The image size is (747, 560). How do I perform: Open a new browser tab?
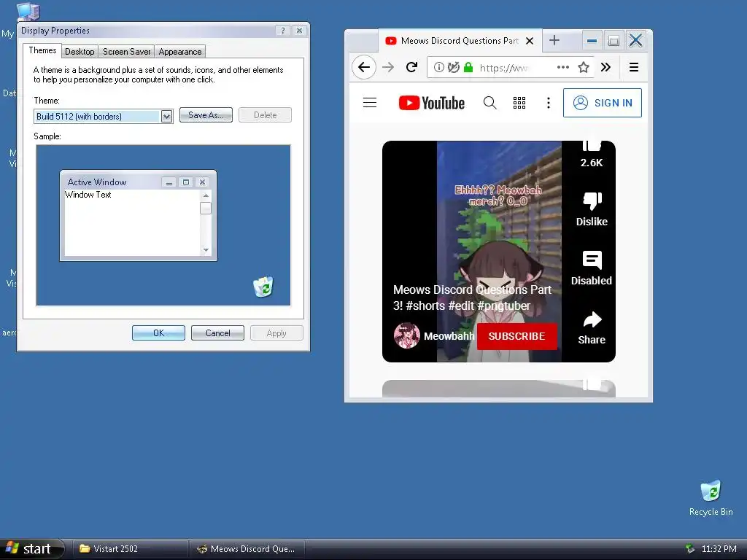click(554, 41)
